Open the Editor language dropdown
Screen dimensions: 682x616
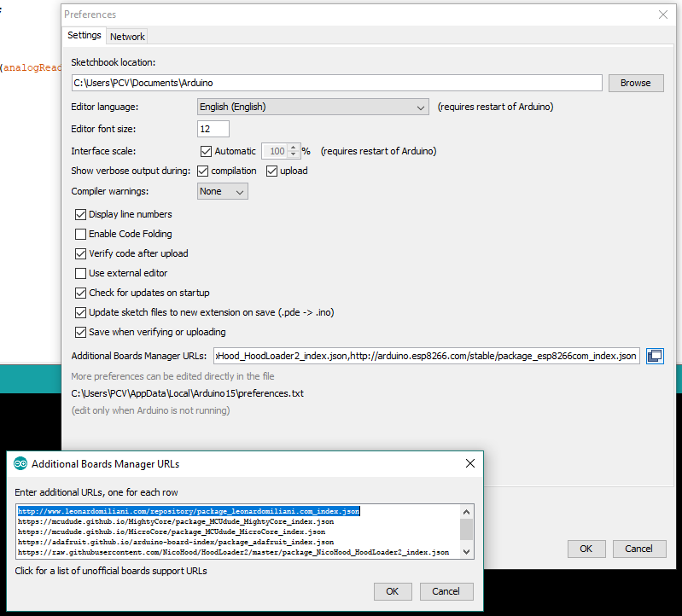(312, 107)
